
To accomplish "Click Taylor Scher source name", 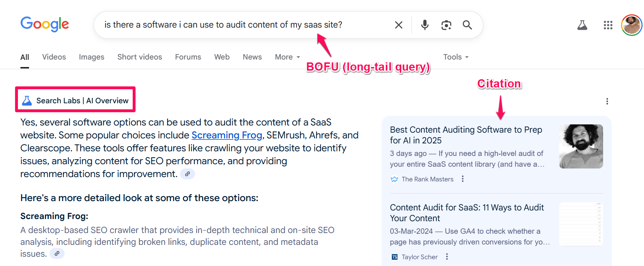I will (x=420, y=257).
